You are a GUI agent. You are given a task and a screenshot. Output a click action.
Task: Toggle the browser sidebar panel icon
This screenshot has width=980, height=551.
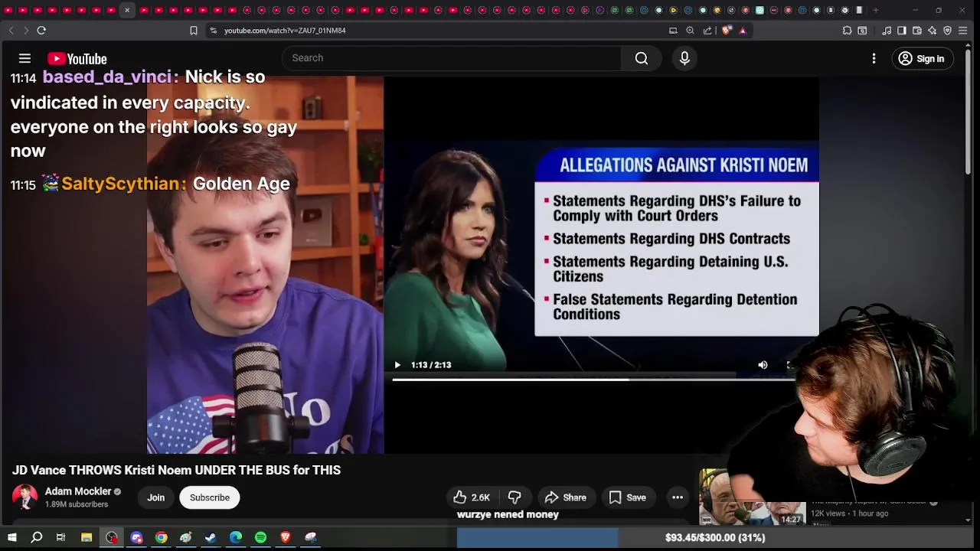click(902, 31)
